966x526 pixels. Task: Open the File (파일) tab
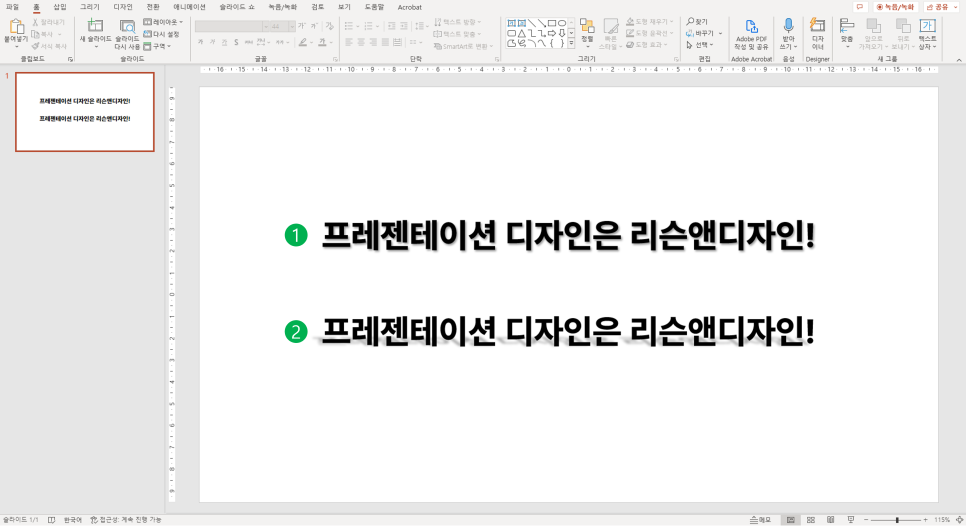click(x=12, y=7)
